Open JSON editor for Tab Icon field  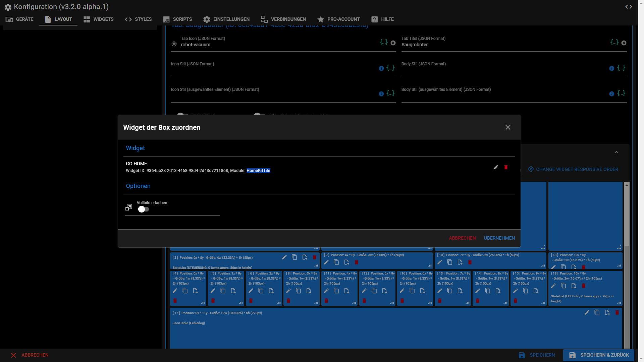coord(384,43)
